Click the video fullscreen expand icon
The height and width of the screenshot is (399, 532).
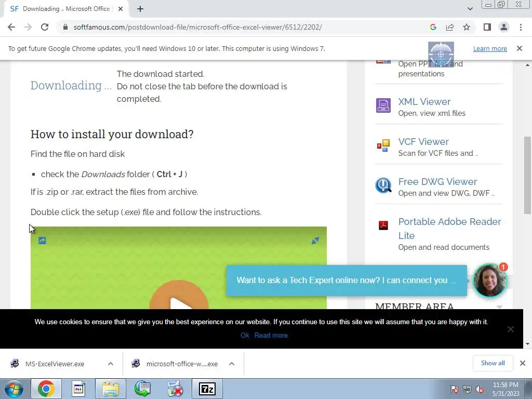pyautogui.click(x=315, y=241)
